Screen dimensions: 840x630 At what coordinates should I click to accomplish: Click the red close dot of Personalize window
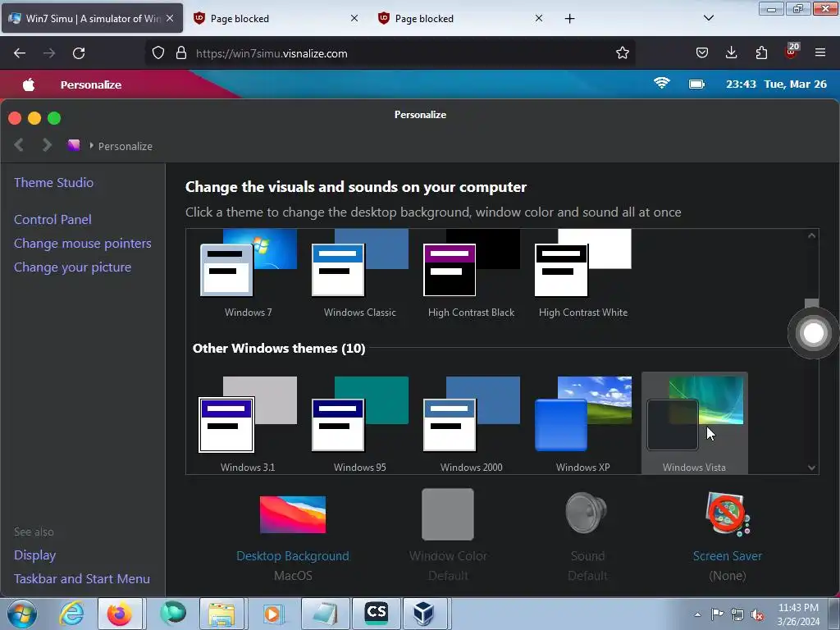pyautogui.click(x=15, y=118)
